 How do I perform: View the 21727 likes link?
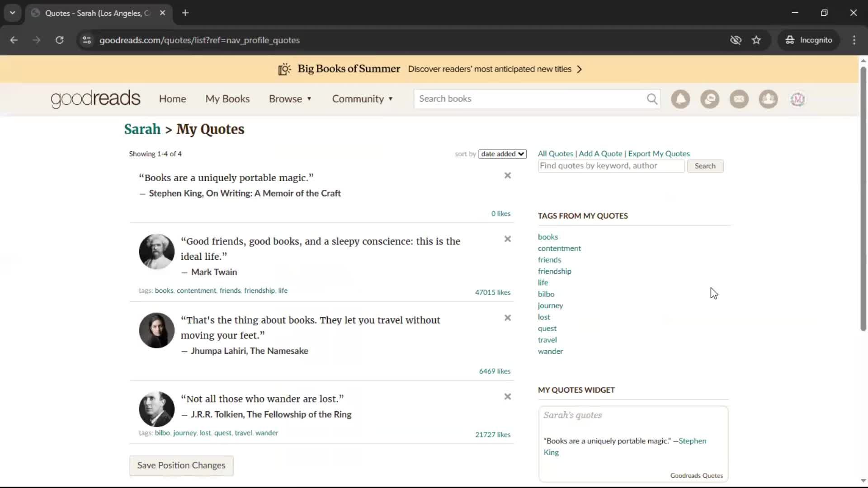pos(492,435)
